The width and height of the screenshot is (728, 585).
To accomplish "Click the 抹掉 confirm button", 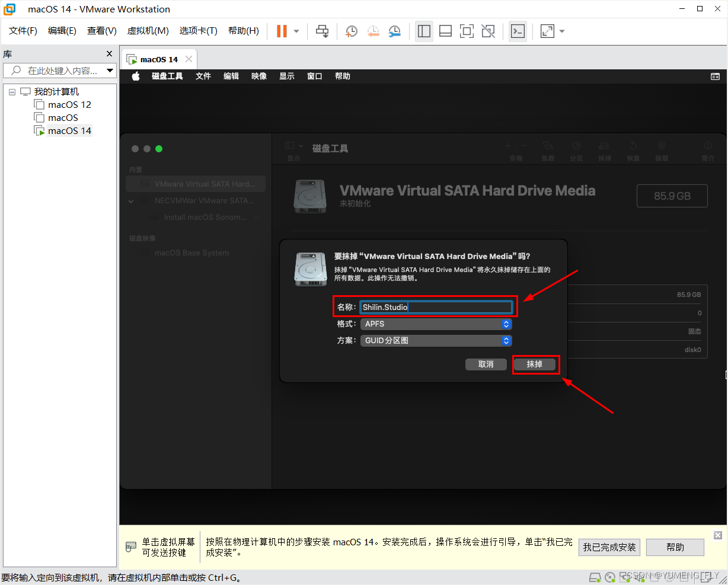I will [x=536, y=364].
